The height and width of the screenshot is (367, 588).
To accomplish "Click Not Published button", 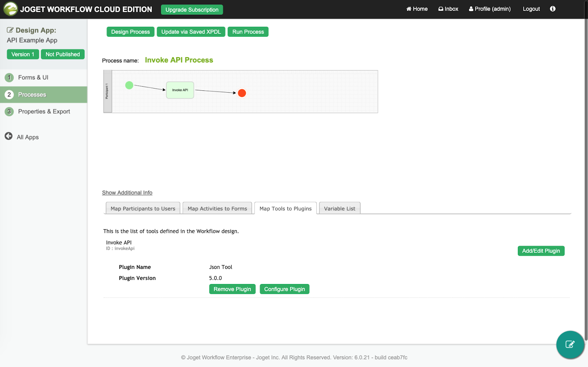I will [x=62, y=54].
